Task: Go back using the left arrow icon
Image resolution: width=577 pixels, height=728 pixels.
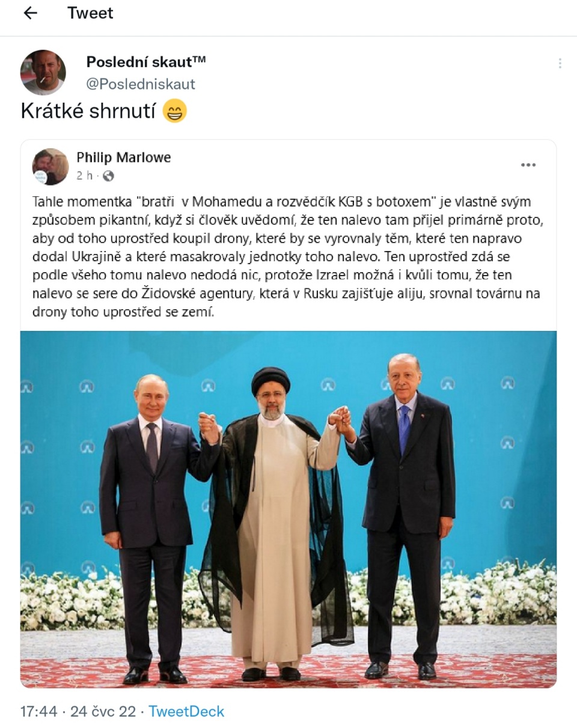Action: [30, 13]
